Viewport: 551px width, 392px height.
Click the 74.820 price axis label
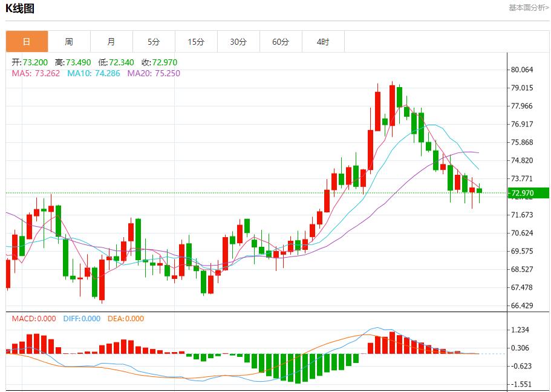522,160
